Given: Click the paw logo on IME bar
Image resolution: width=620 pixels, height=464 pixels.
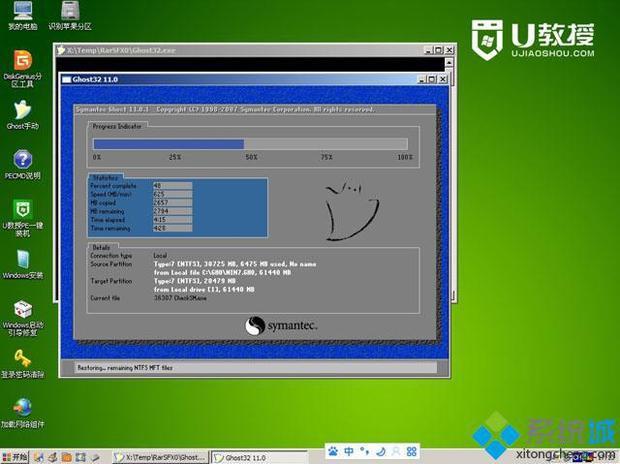Looking at the screenshot, I should pyautogui.click(x=333, y=451).
